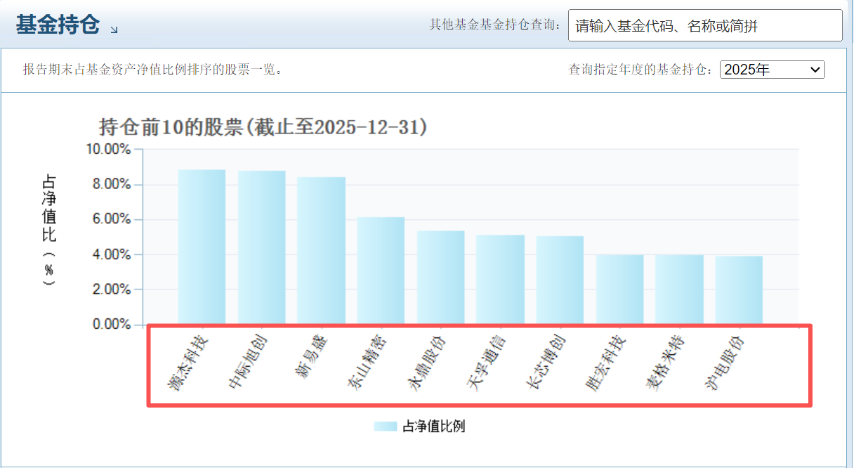Image resolution: width=868 pixels, height=468 pixels.
Task: Click the 基金持仓 section heading
Action: pos(58,25)
